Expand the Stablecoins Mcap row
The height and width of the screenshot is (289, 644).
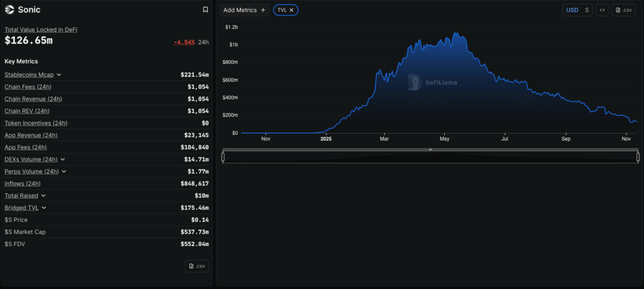(59, 75)
